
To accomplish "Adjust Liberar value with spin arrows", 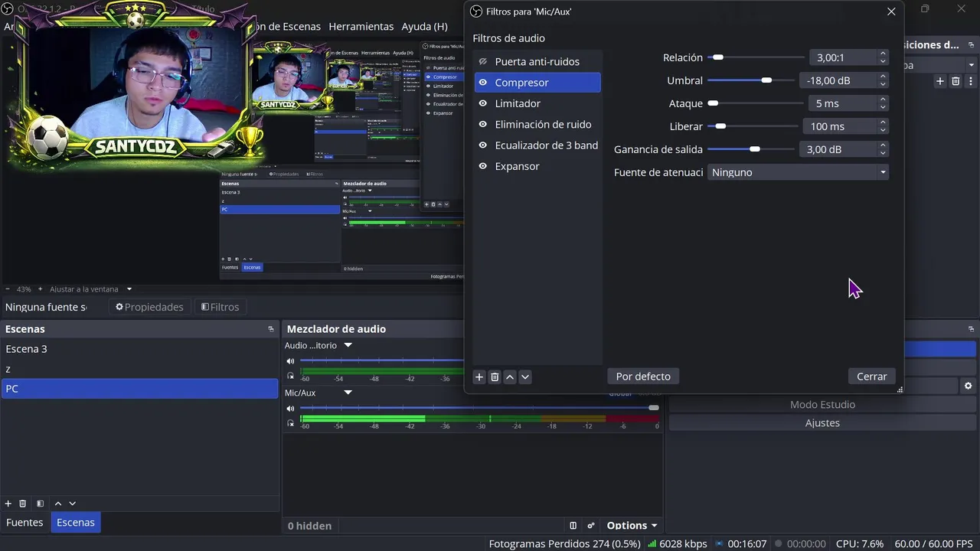I will (x=883, y=126).
